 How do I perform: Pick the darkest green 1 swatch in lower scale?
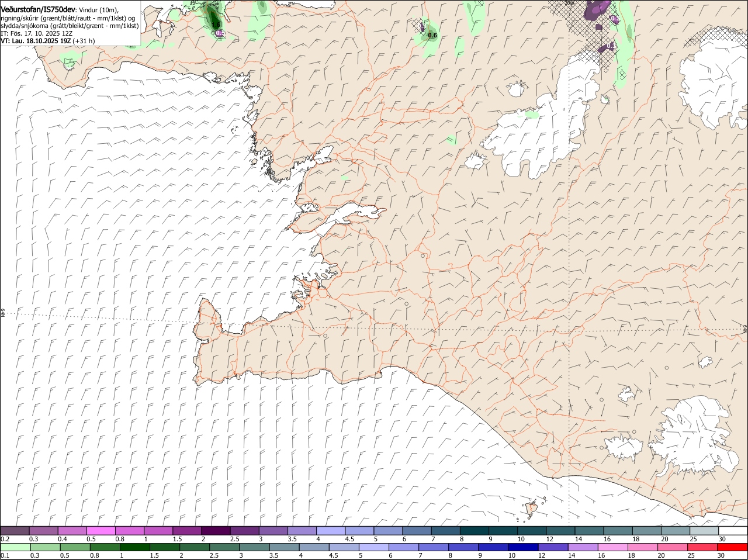coord(135,547)
